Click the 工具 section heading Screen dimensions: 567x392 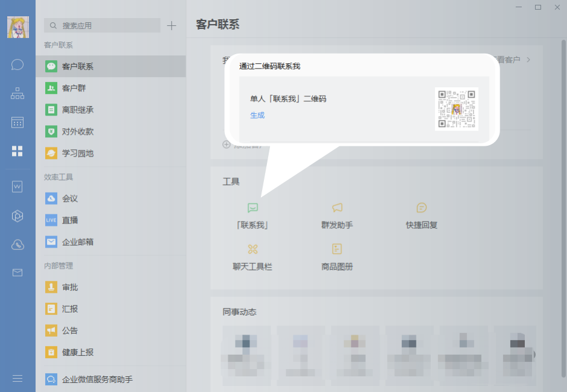231,181
